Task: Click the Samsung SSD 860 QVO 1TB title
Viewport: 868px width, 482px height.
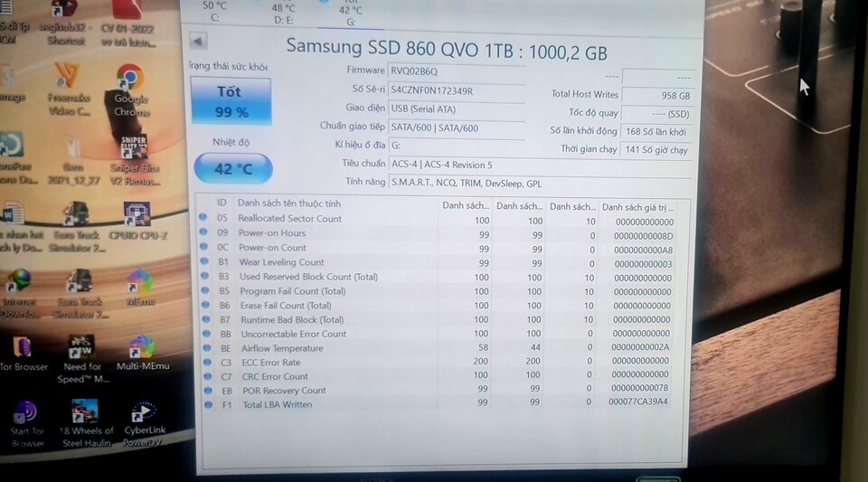Action: (446, 50)
